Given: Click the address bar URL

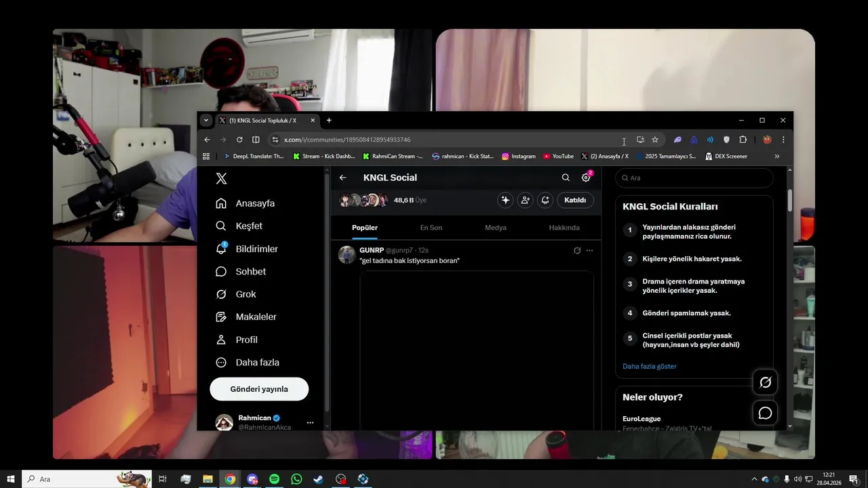Looking at the screenshot, I should (x=347, y=140).
